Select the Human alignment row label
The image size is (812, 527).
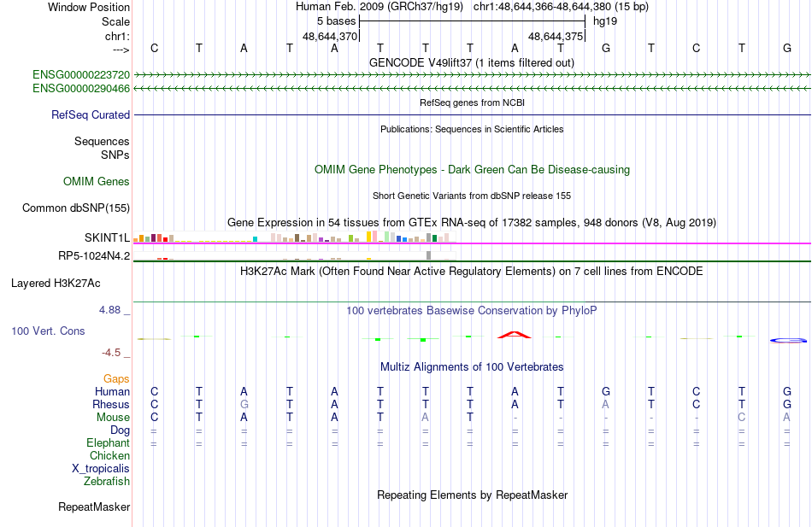pos(112,391)
